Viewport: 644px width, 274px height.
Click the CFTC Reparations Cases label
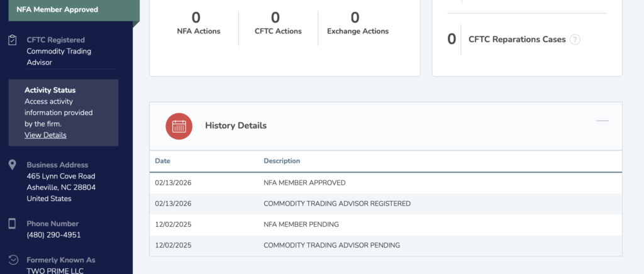pyautogui.click(x=517, y=40)
